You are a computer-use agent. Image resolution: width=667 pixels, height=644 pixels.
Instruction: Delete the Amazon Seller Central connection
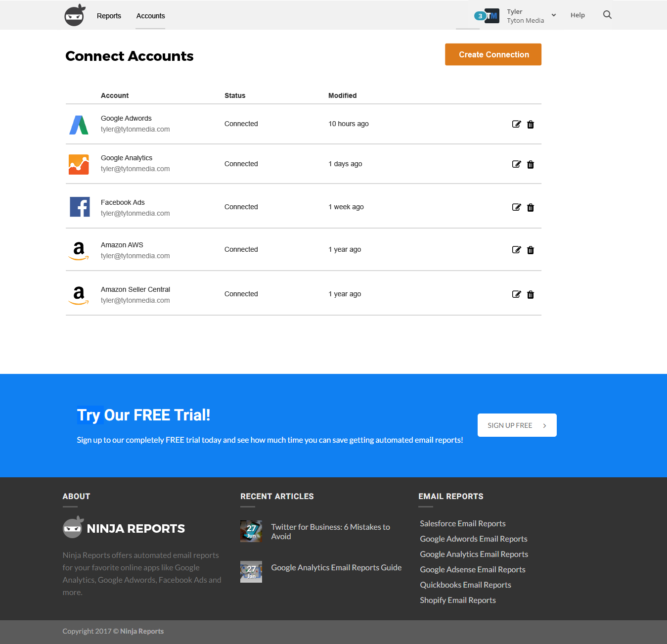point(531,294)
